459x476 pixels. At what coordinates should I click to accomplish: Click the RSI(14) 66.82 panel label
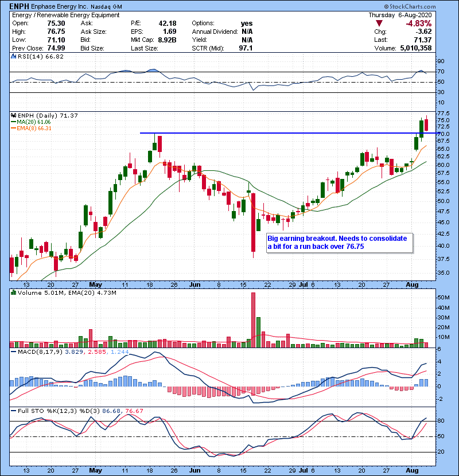click(x=40, y=56)
